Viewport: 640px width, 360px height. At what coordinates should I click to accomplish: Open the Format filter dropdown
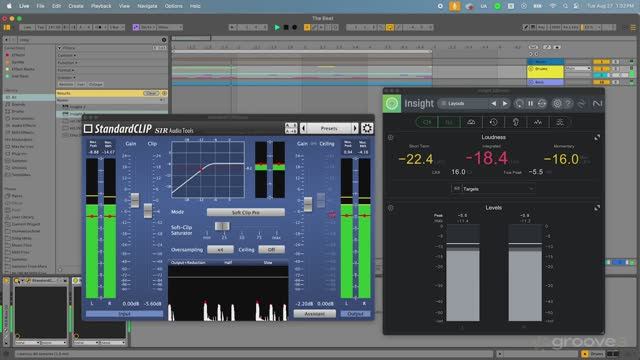(x=66, y=70)
